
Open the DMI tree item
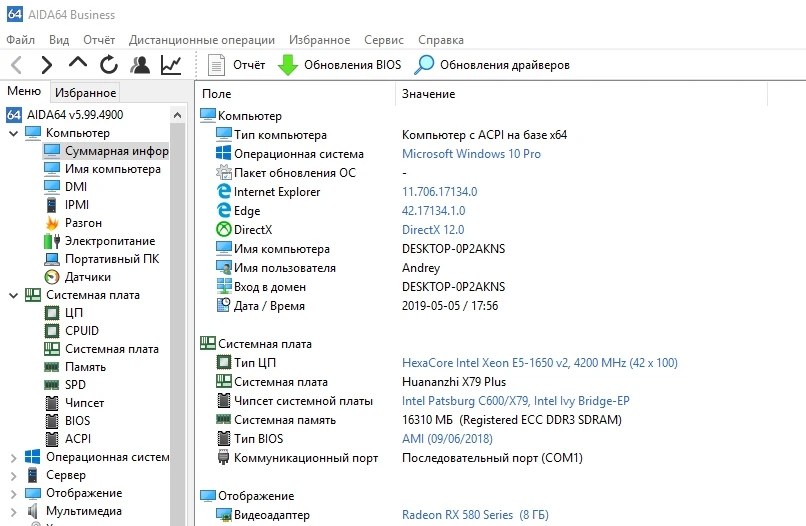coord(66,187)
